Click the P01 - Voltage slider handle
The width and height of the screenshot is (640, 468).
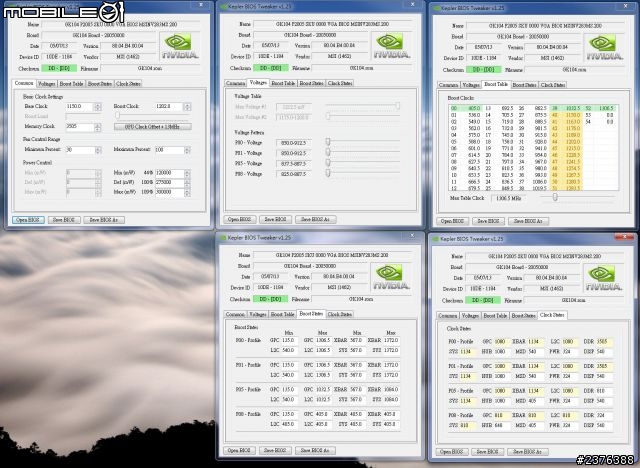coord(328,152)
